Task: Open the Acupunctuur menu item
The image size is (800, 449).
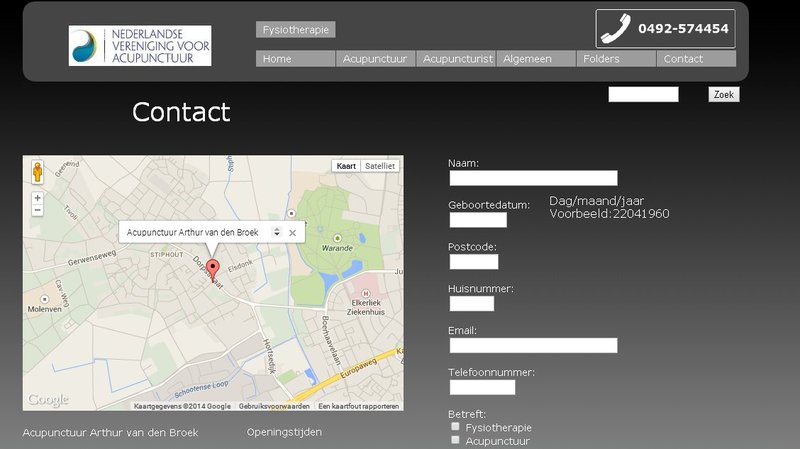Action: point(376,59)
